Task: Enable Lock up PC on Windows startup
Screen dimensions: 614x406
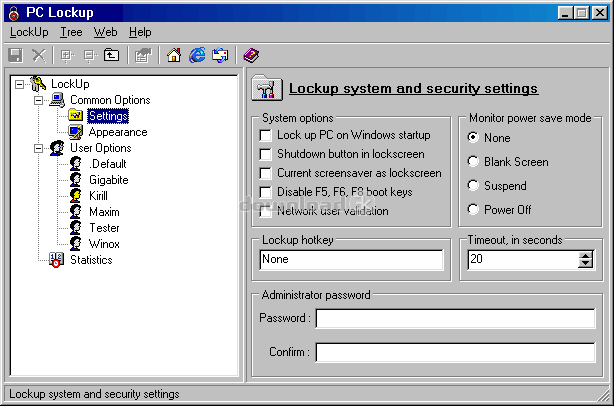Action: (266, 135)
